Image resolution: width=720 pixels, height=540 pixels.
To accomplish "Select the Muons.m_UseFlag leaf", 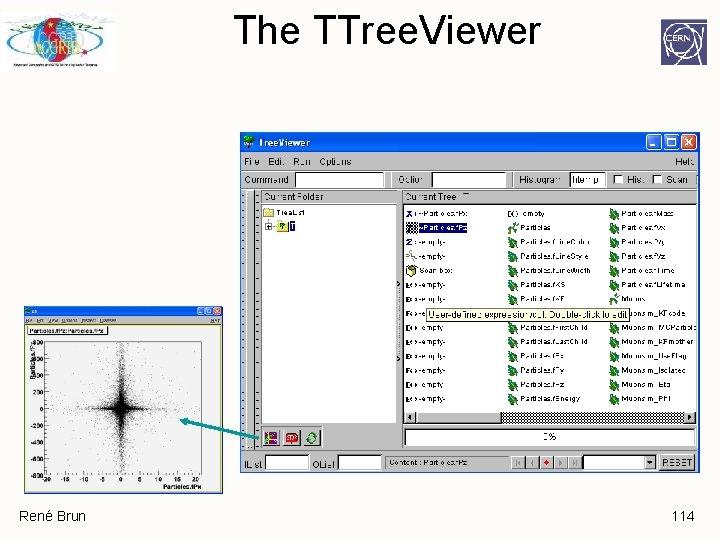I will 648,356.
